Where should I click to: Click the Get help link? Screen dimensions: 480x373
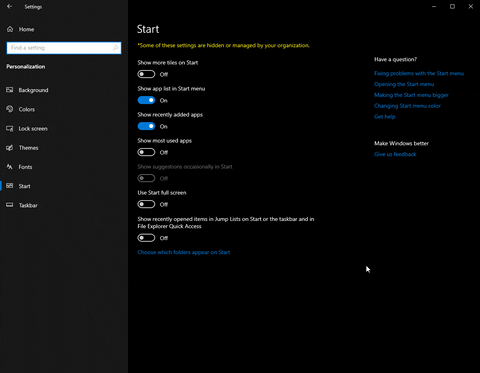[385, 117]
